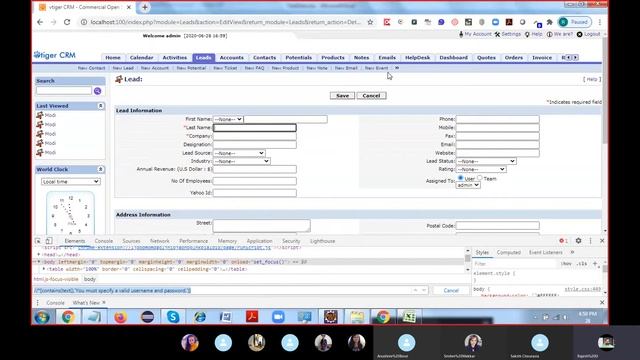
Task: Click the DevTools error count indicator
Action: [563, 241]
